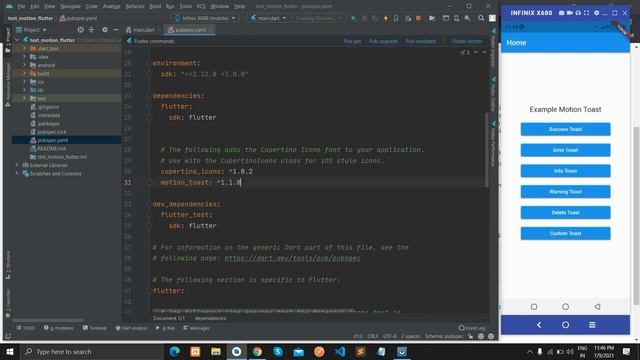Open Google Chrome from the taskbar

[x=257, y=351]
